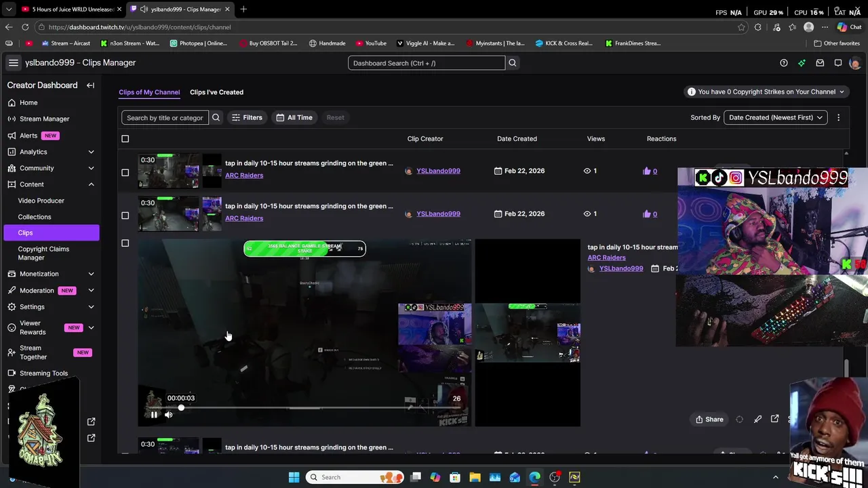Open File Explorer from taskbar
The width and height of the screenshot is (868, 488).
pyautogui.click(x=475, y=477)
